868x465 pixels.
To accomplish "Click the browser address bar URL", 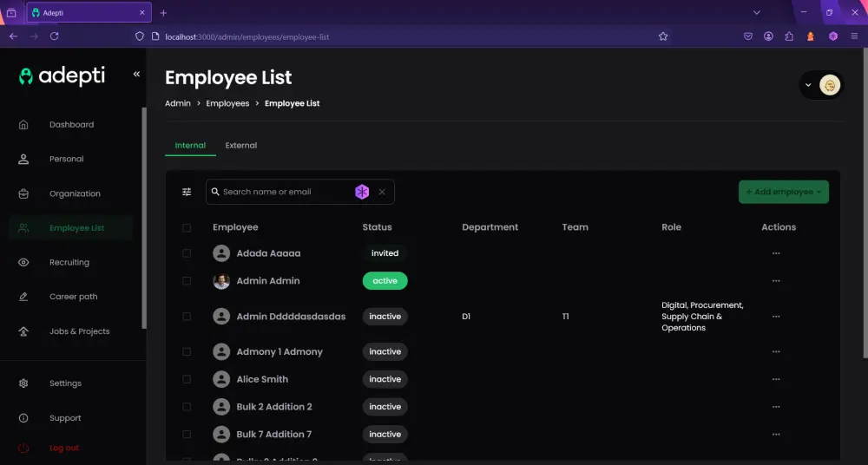I will click(x=247, y=37).
